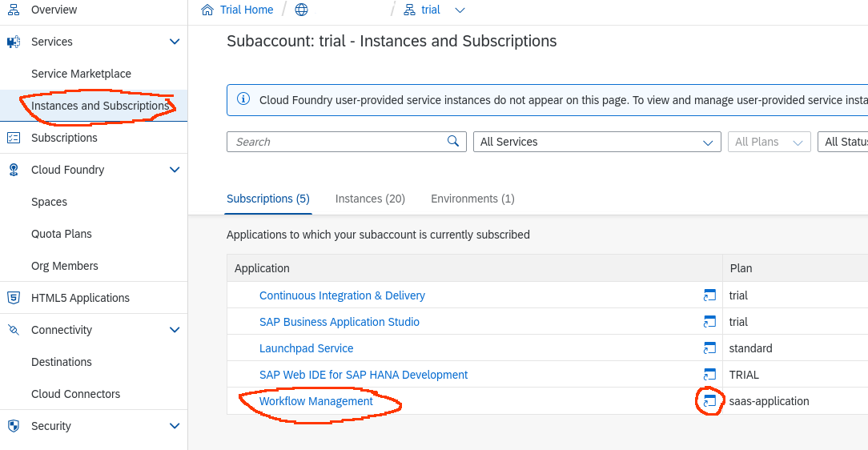Click the Application column header
The image size is (868, 450).
(474, 268)
